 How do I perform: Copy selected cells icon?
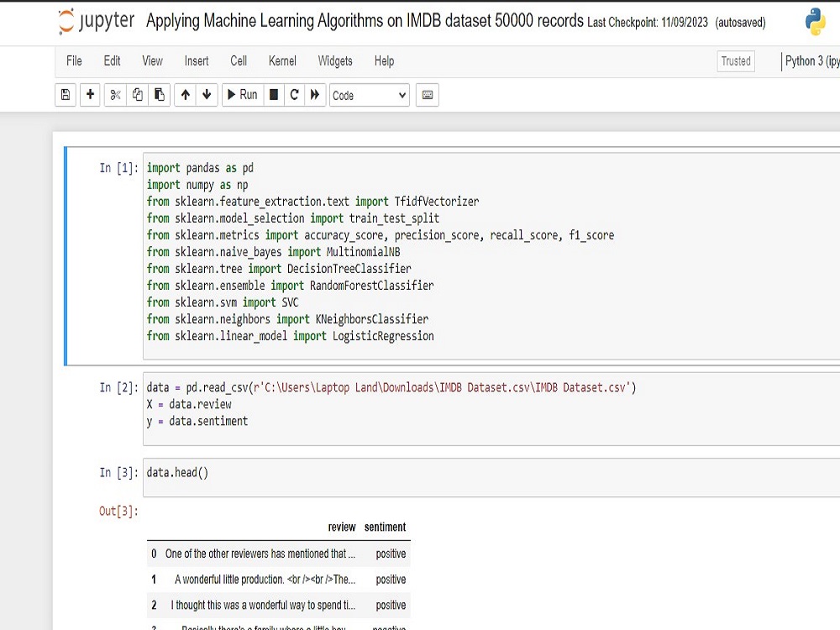click(x=137, y=95)
